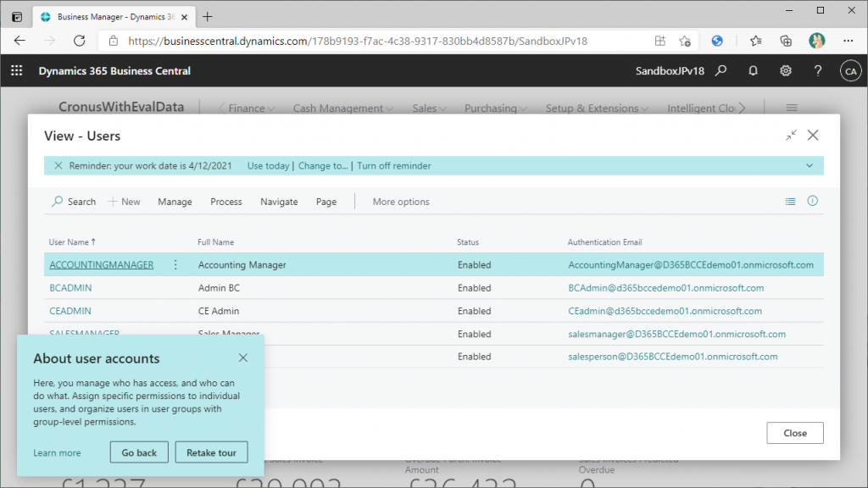Click Turn off reminder link
Viewport: 868px width, 488px height.
click(x=393, y=165)
